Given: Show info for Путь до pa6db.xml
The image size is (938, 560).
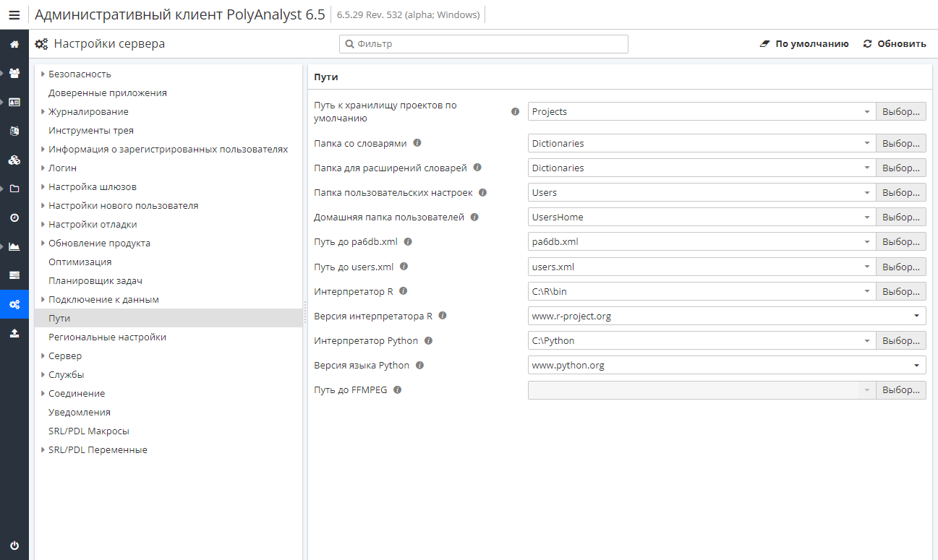Looking at the screenshot, I should (x=408, y=241).
